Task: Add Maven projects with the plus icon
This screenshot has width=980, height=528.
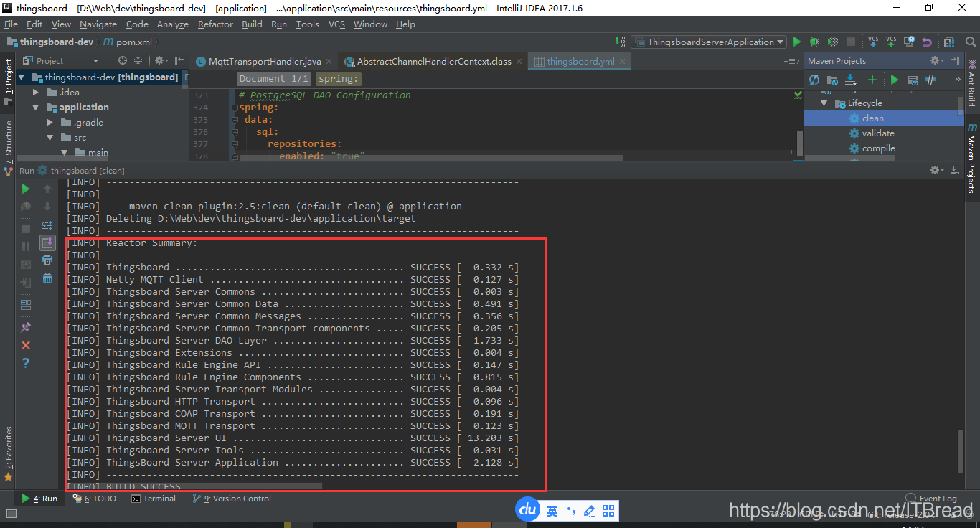Action: [x=872, y=80]
